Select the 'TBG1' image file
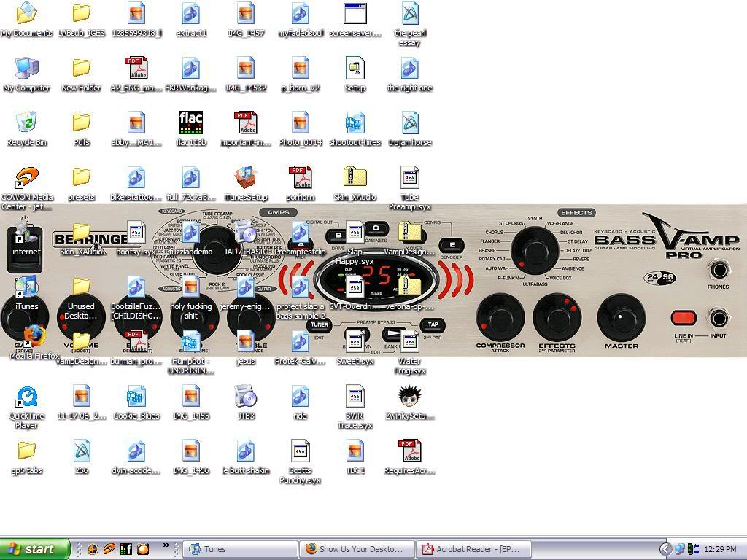 (355, 451)
